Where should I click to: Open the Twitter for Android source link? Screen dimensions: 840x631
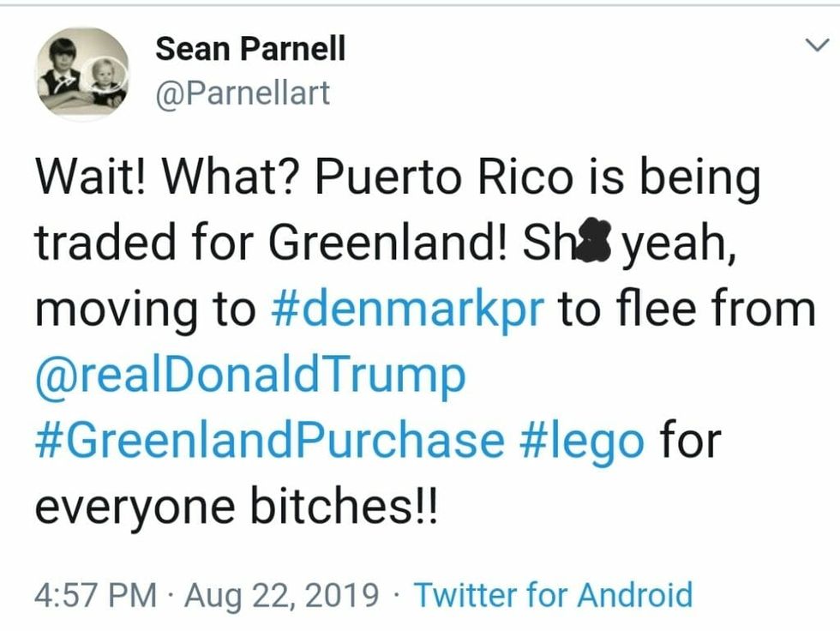[x=553, y=593]
